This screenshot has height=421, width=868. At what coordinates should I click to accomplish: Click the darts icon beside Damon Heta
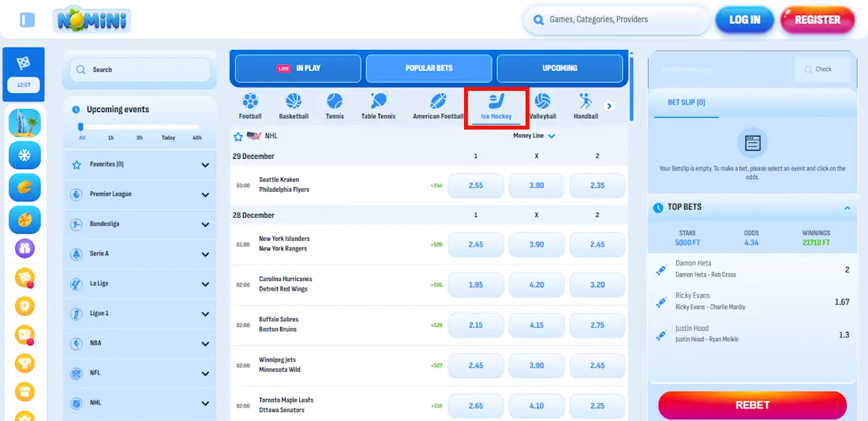click(661, 269)
